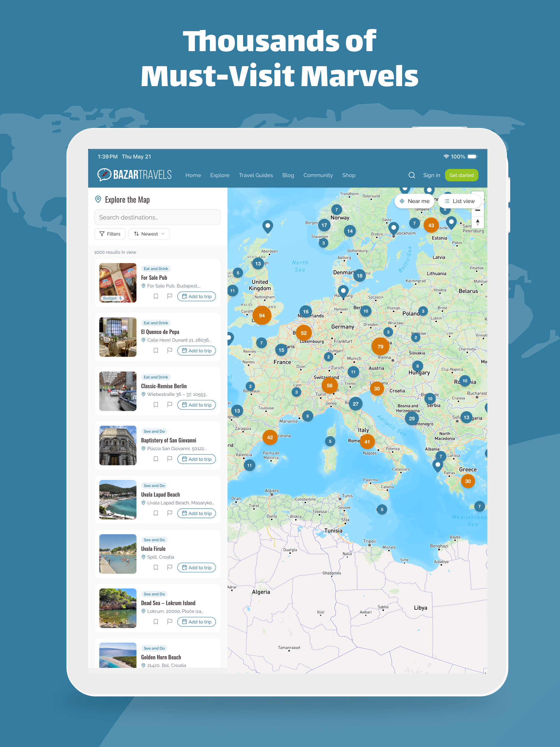Open the Classic-Remise Berlin thumbnail
Image resolution: width=560 pixels, height=747 pixels.
[x=118, y=391]
